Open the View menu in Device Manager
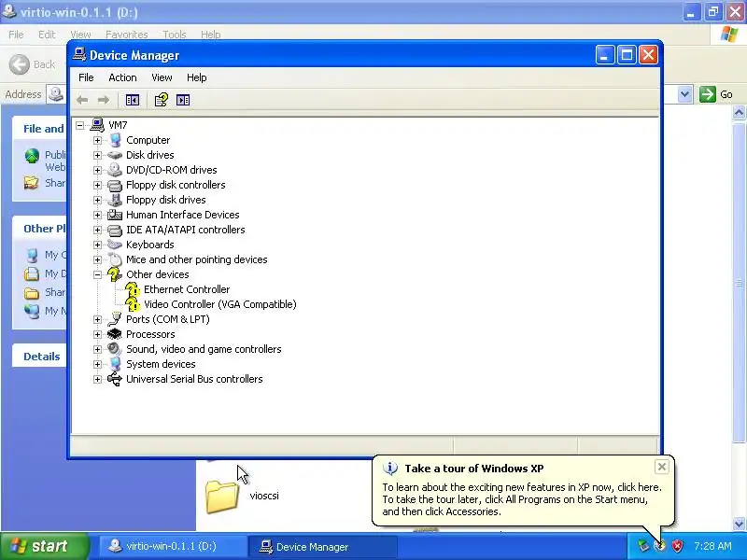The image size is (747, 560). (x=162, y=77)
